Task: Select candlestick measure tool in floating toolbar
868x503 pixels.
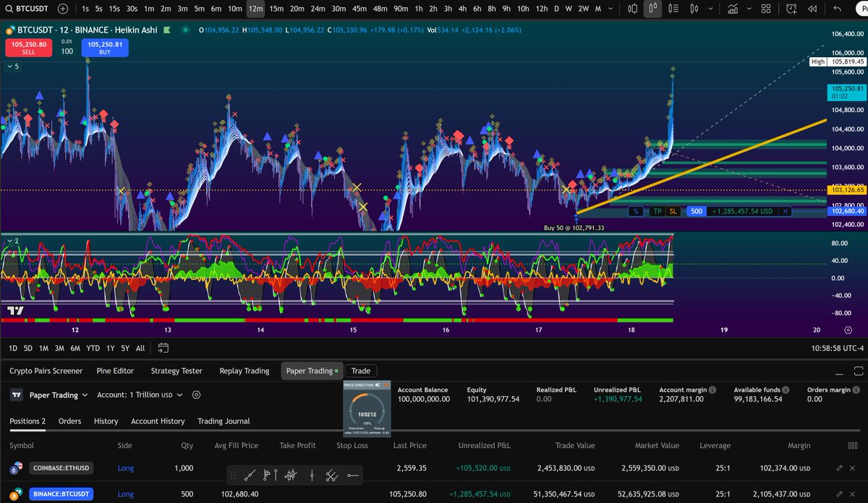Action: click(x=291, y=476)
